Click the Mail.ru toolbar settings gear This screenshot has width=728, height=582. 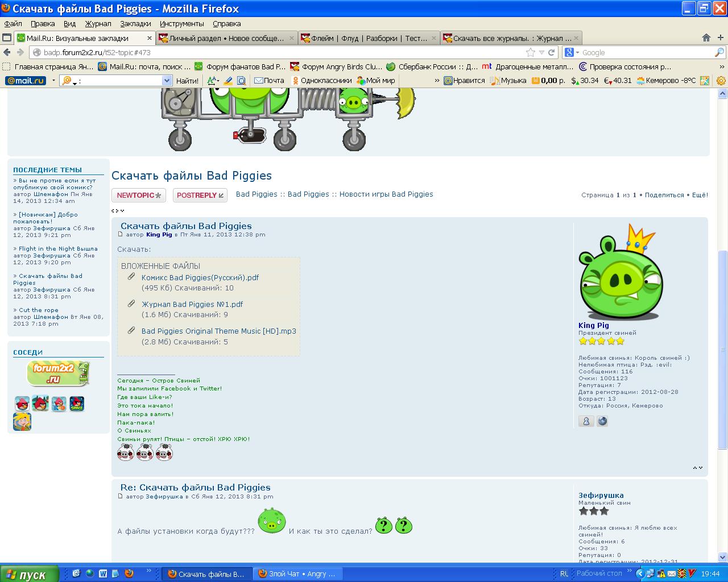point(721,81)
